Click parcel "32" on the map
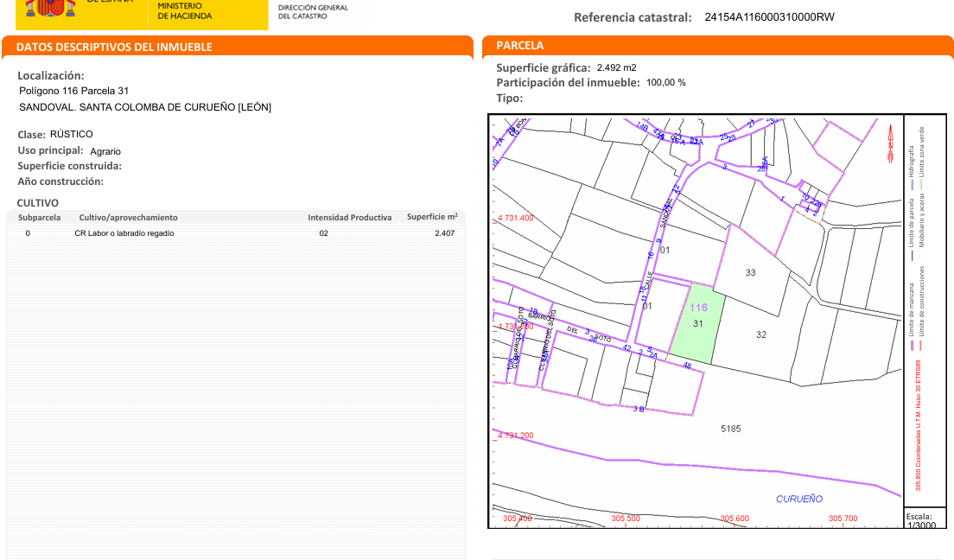Screen dimensions: 954x560 pos(761,334)
